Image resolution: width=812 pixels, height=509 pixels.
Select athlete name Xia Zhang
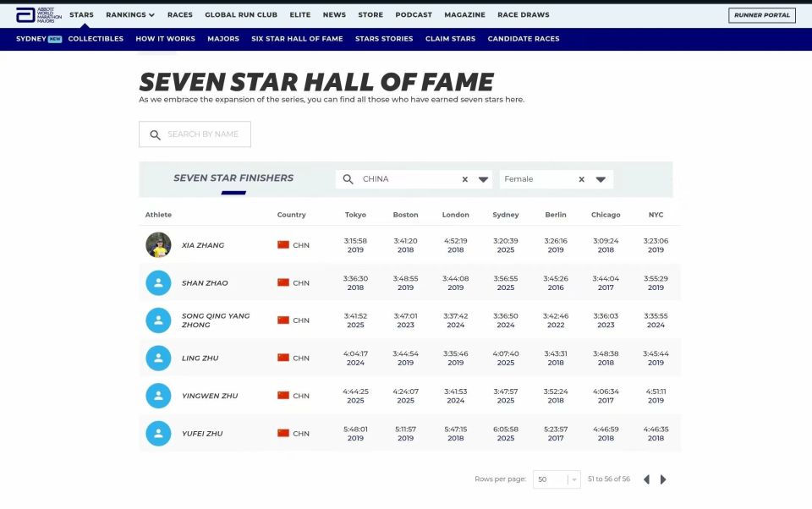click(x=203, y=245)
